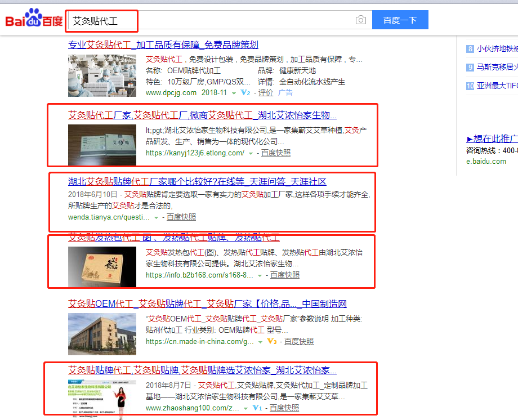518x420 pixels.
Task: Open hot search item 8 小伙挤地铁
Action: [497, 49]
